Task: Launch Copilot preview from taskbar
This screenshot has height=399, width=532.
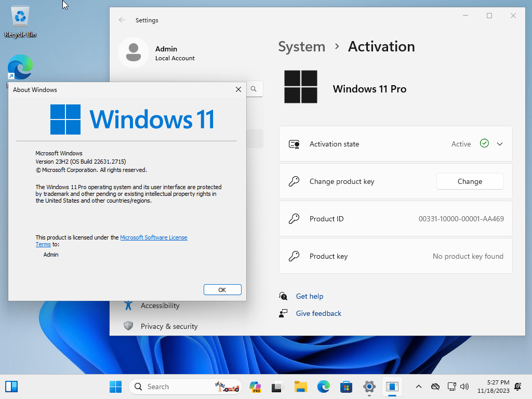Action: click(x=255, y=387)
